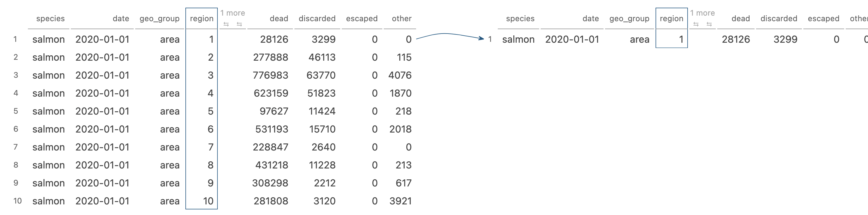Click left swap-arrows icon in left table
The image size is (868, 215).
[x=226, y=24]
